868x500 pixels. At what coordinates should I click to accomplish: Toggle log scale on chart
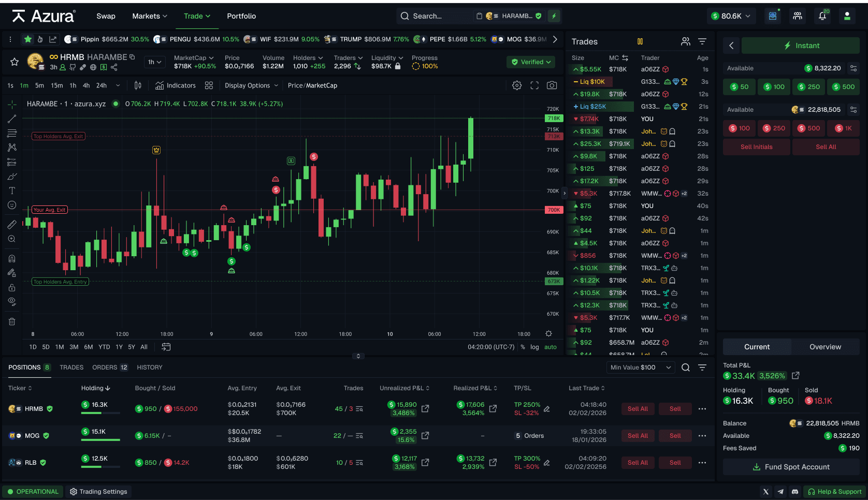click(534, 347)
